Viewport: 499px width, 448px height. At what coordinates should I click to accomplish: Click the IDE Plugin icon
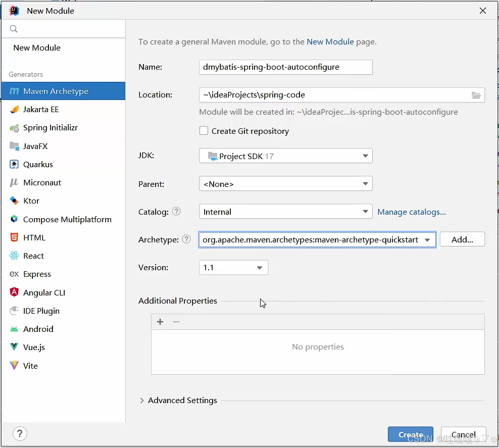coord(14,311)
